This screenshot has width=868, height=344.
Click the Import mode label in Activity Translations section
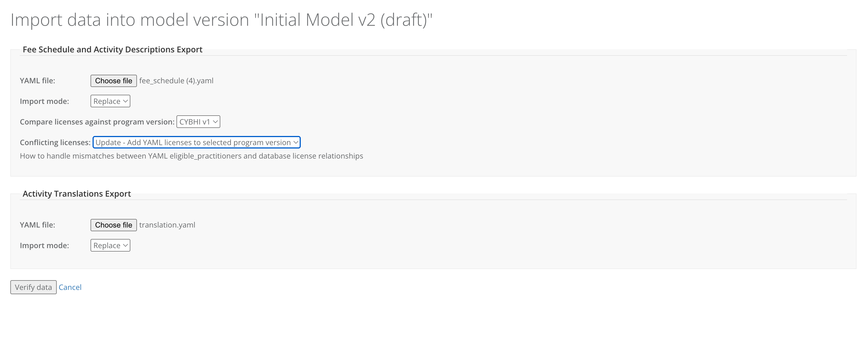(44, 245)
